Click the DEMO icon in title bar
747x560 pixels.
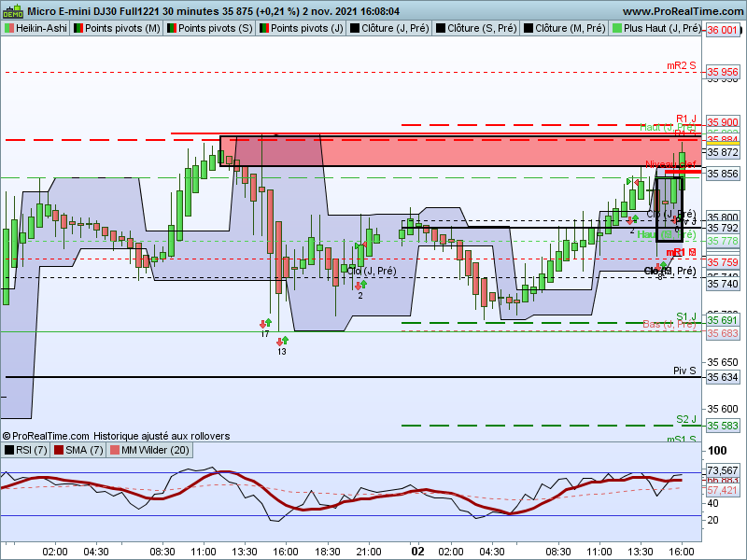pyautogui.click(x=13, y=10)
